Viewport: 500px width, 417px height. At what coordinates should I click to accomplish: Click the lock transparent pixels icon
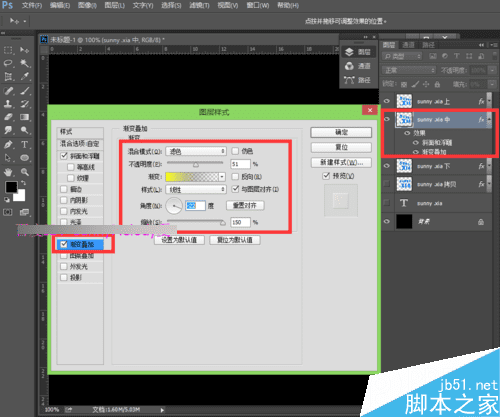click(x=404, y=85)
